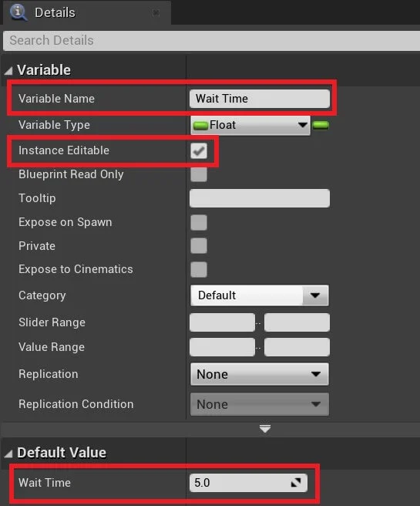Click the Variable Name text field
420x506 pixels.
pyautogui.click(x=260, y=99)
